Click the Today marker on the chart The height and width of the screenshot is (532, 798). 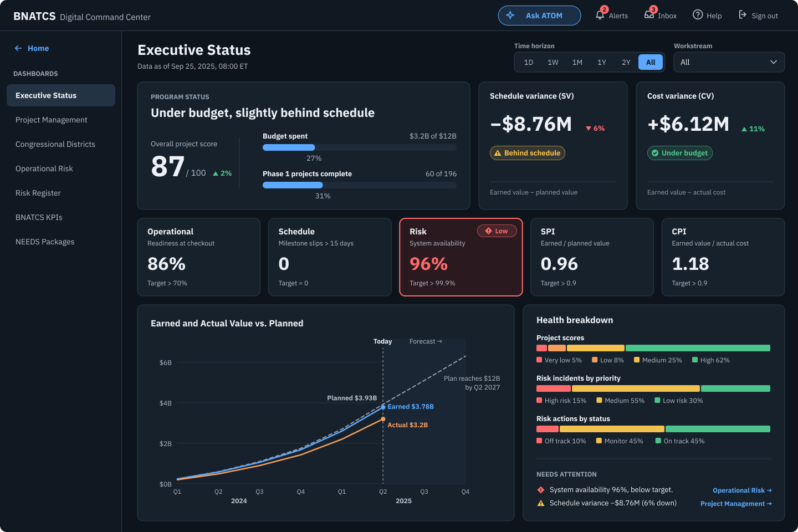pyautogui.click(x=382, y=341)
